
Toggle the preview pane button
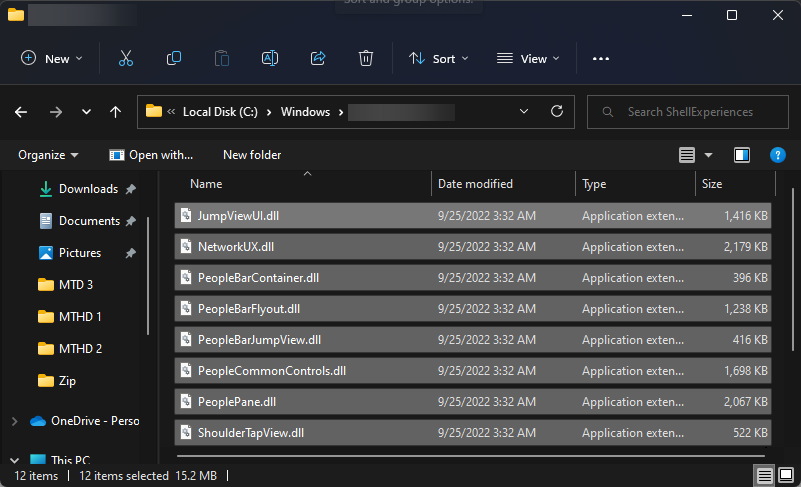point(742,155)
